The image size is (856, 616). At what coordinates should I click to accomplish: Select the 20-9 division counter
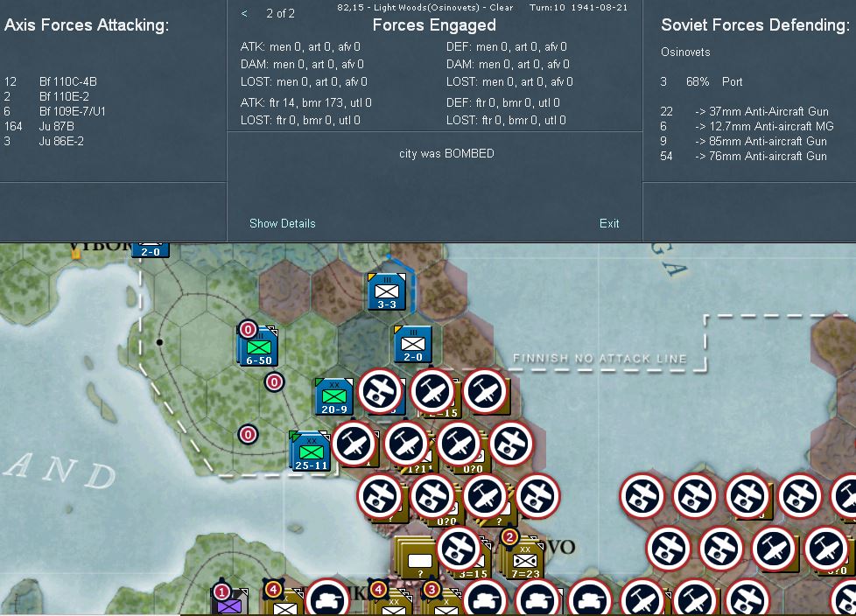pyautogui.click(x=333, y=396)
